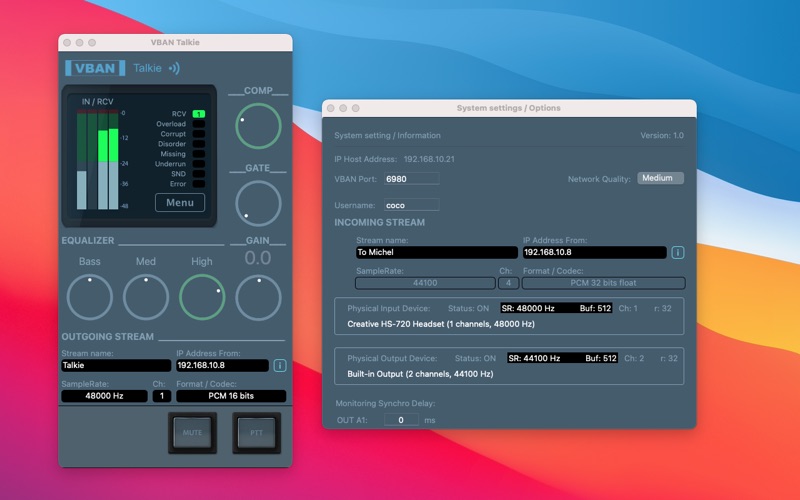Click the Med equalizer knob
Image resolution: width=800 pixels, height=500 pixels.
click(146, 297)
